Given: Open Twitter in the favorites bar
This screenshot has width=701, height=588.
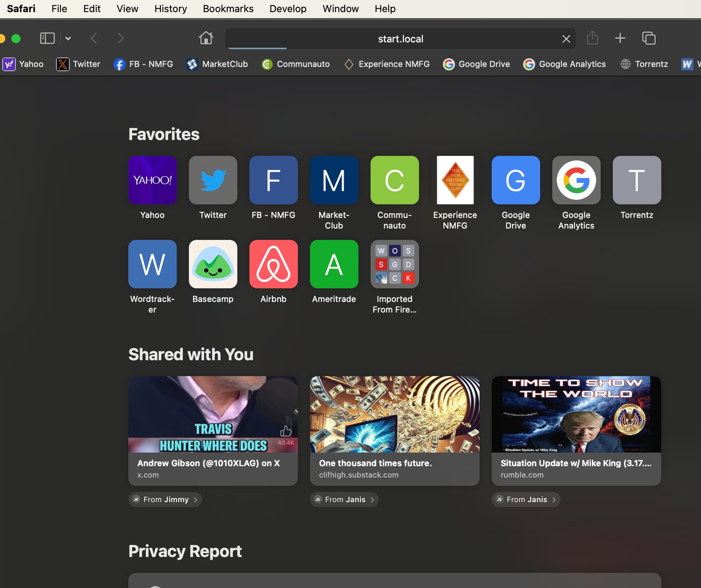Looking at the screenshot, I should (78, 64).
